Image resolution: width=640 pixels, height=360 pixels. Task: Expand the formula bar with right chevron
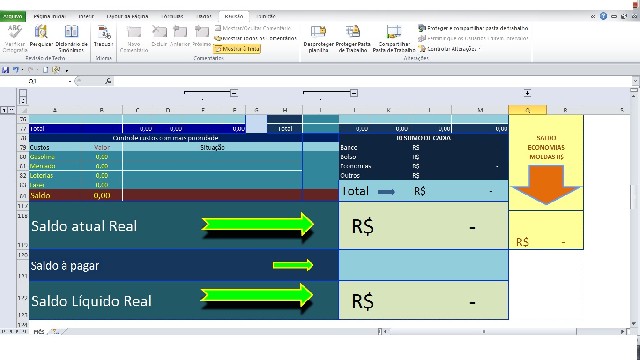(635, 81)
